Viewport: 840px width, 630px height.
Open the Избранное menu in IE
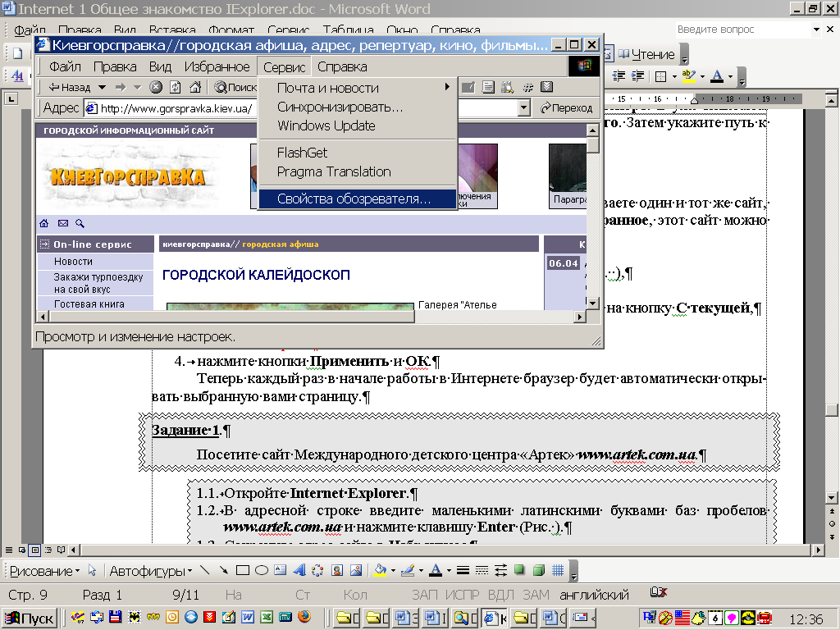(217, 66)
